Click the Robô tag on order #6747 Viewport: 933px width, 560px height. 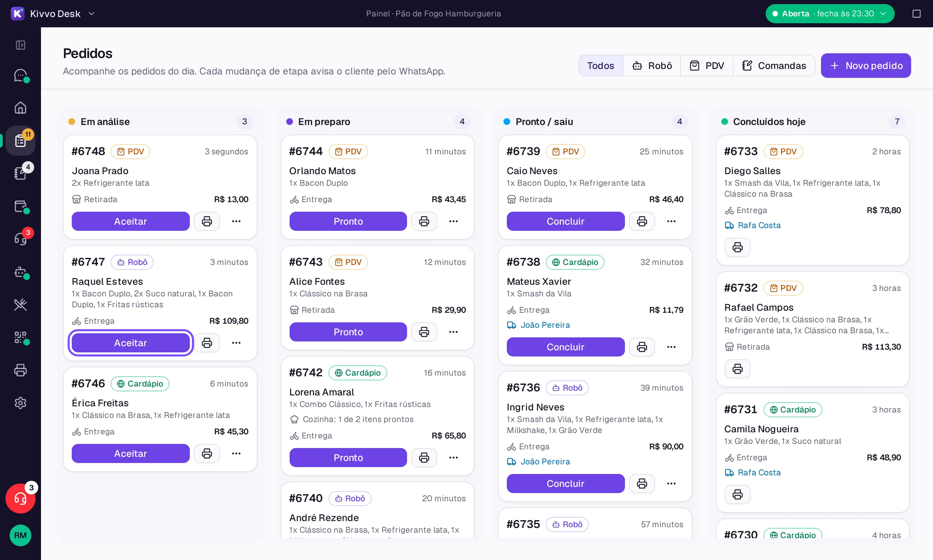click(132, 262)
